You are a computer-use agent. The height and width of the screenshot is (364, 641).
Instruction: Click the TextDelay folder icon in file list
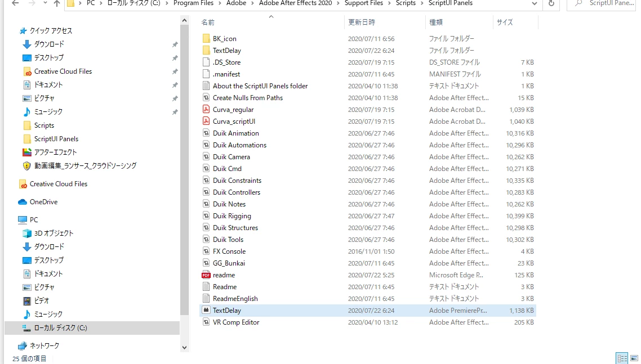207,51
